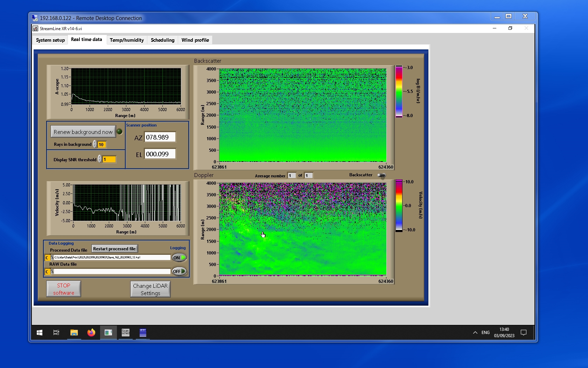Click the STOP software button
The width and height of the screenshot is (588, 368).
point(64,289)
